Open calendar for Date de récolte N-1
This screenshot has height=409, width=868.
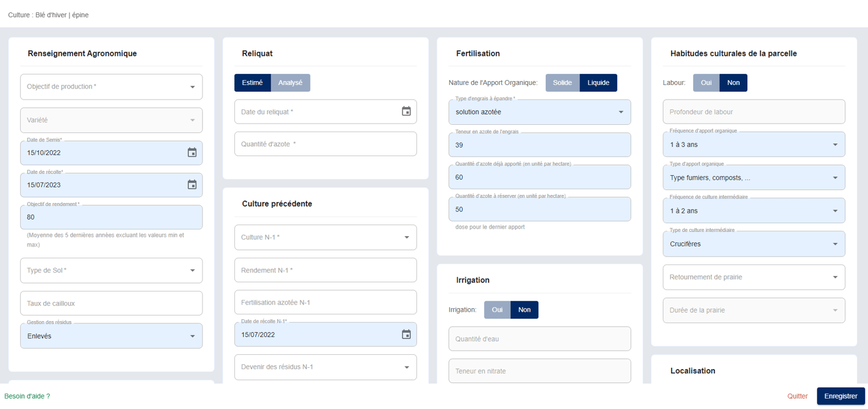(x=406, y=335)
